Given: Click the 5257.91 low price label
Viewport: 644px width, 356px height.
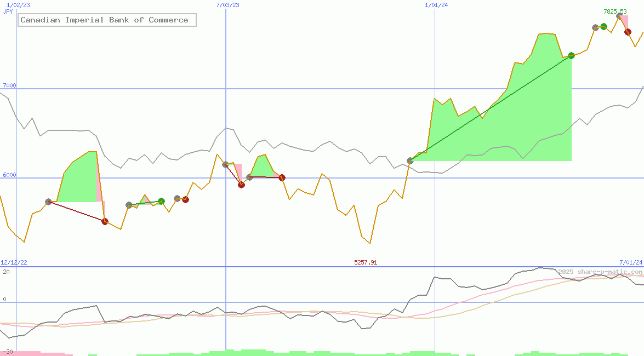Looking at the screenshot, I should pos(366,262).
